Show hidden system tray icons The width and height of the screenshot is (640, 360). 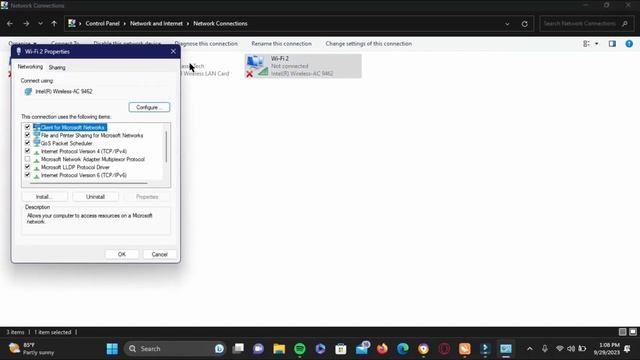530,349
